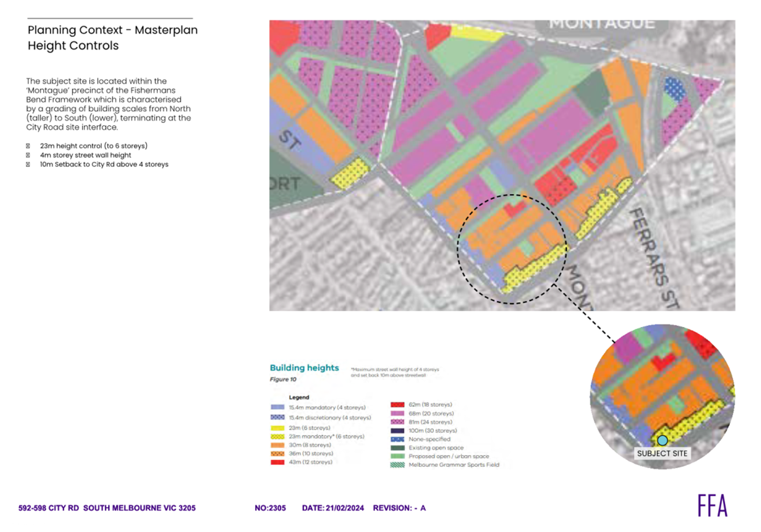Click the yellow 23m (6 storeys) legend swatch
761x532 pixels.
coord(277,428)
